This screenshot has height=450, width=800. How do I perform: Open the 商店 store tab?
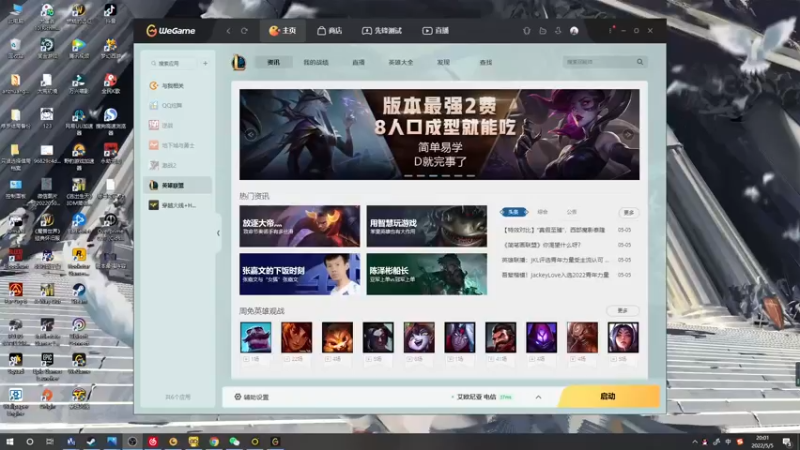329,31
